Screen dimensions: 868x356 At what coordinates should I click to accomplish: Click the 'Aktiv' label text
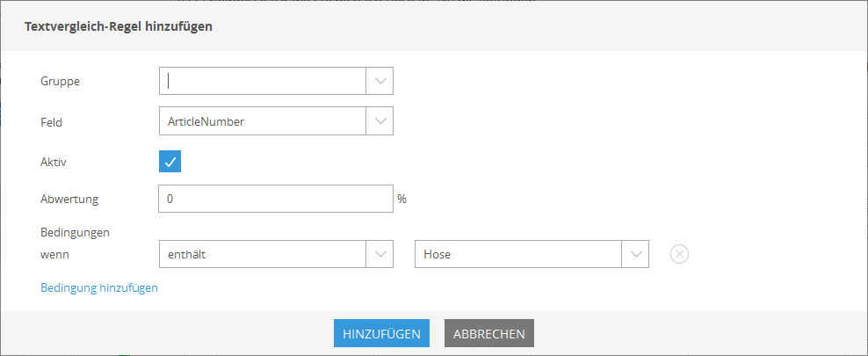click(x=54, y=162)
